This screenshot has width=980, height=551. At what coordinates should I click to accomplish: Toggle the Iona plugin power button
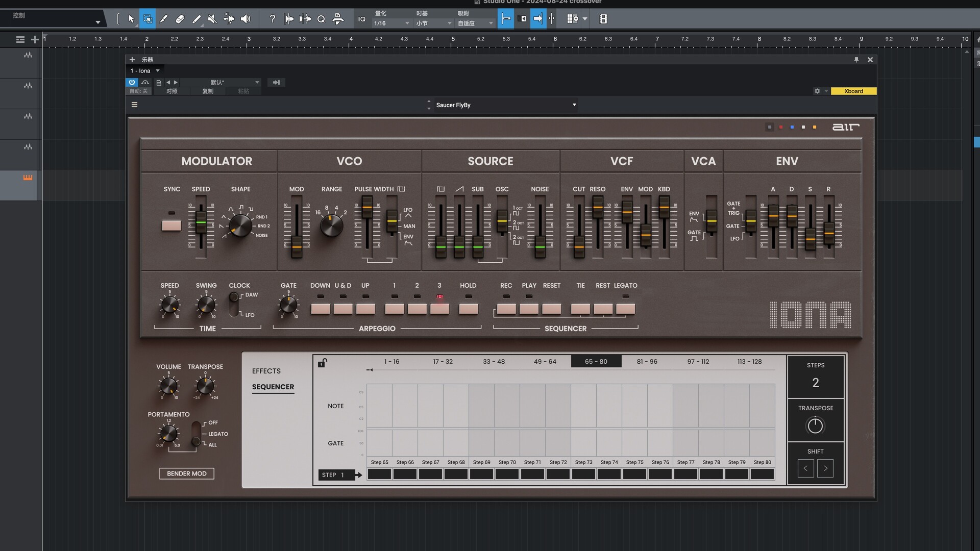point(132,82)
